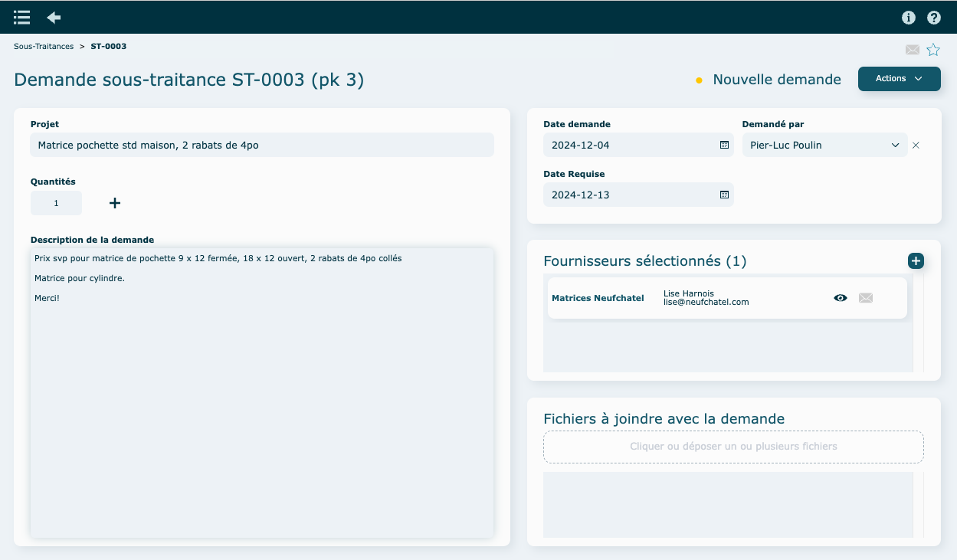Image resolution: width=957 pixels, height=560 pixels.
Task: Open the help question mark icon
Action: (x=934, y=18)
